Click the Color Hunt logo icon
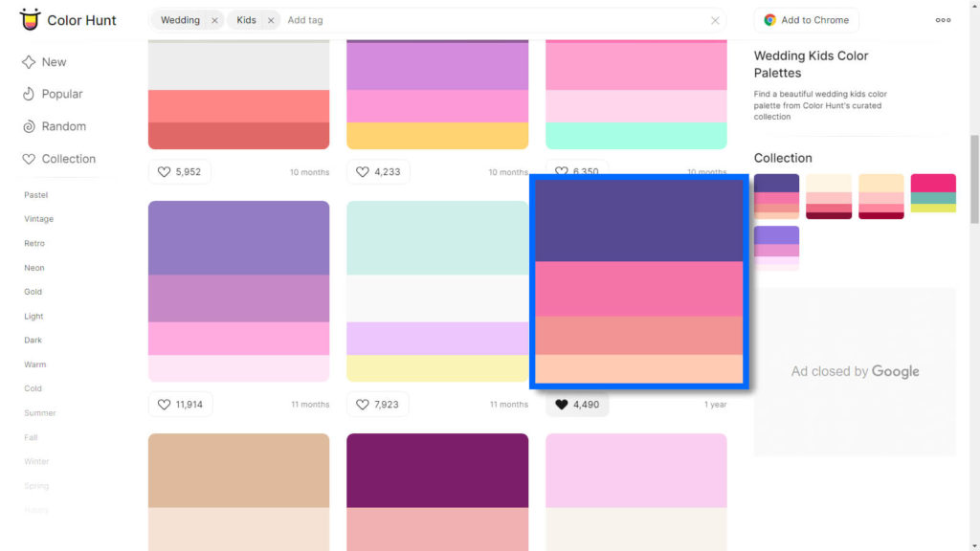The image size is (980, 551). pos(30,19)
